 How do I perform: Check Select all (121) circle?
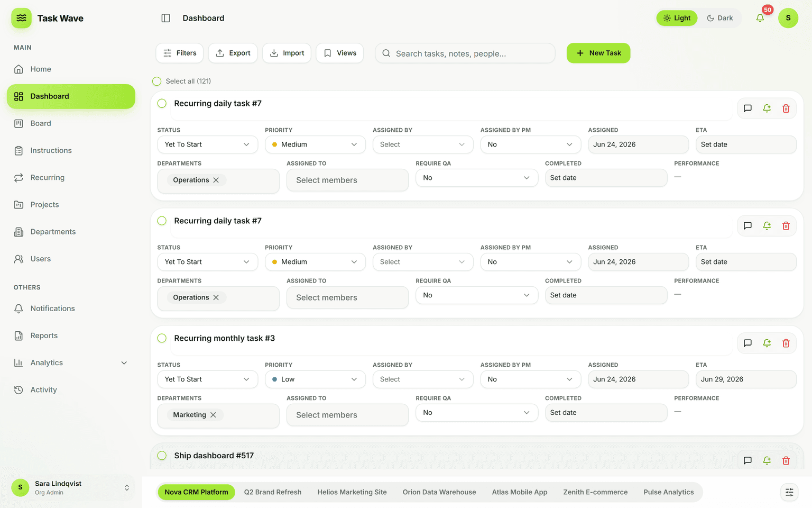[157, 81]
